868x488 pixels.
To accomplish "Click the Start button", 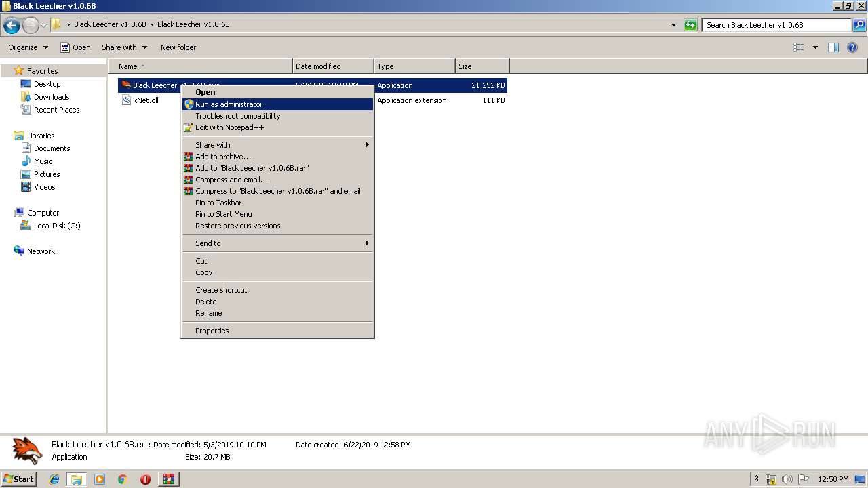I will (x=18, y=479).
